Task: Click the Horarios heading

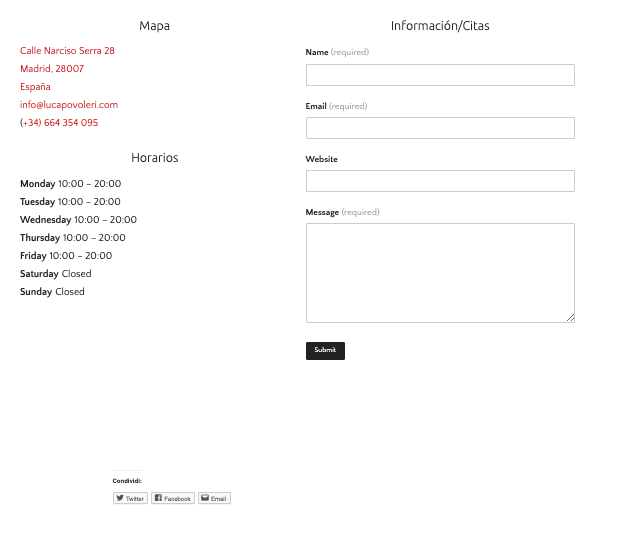Action: (154, 158)
